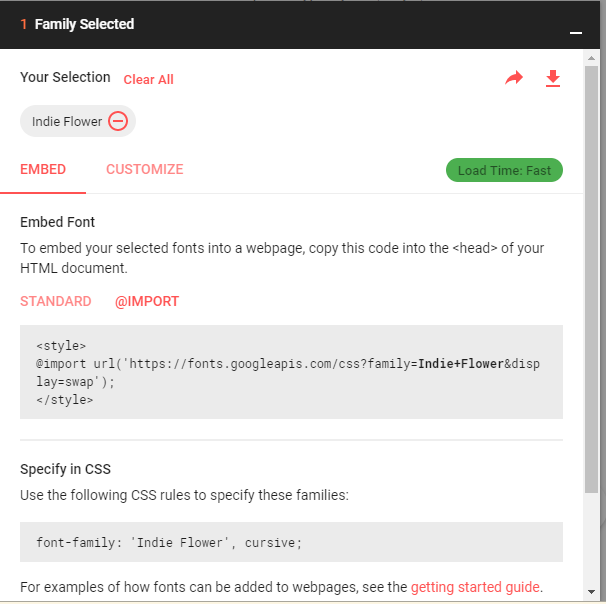Click the scrollbar up arrow
606x604 pixels.
(591, 59)
